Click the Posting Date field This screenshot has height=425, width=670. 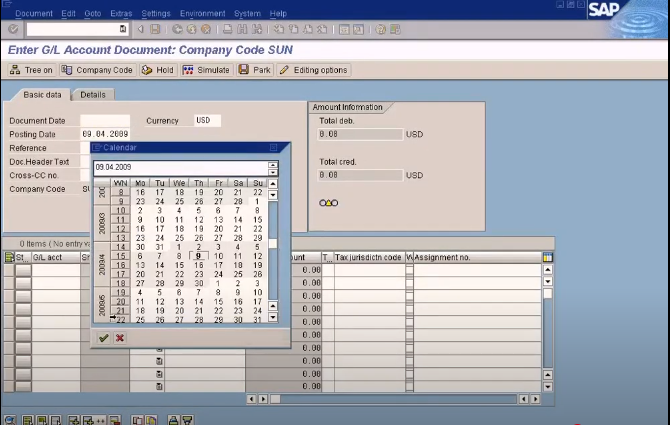(105, 134)
